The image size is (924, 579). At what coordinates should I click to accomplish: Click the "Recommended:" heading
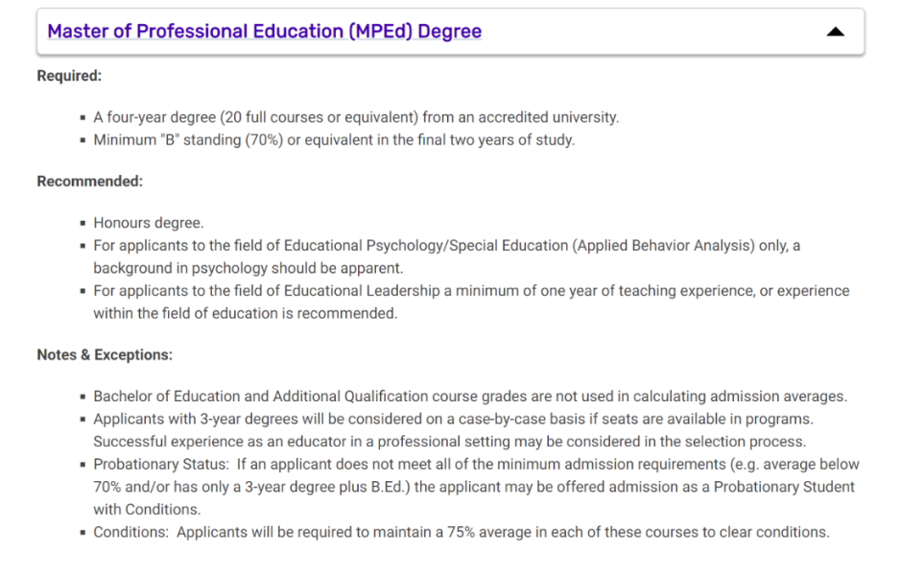[x=89, y=181]
